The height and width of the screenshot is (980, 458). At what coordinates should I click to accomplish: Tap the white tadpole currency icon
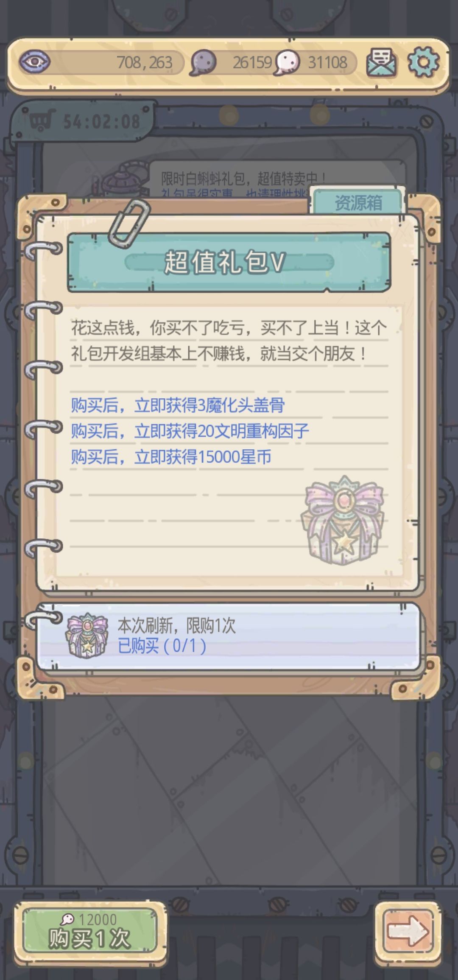[x=287, y=63]
